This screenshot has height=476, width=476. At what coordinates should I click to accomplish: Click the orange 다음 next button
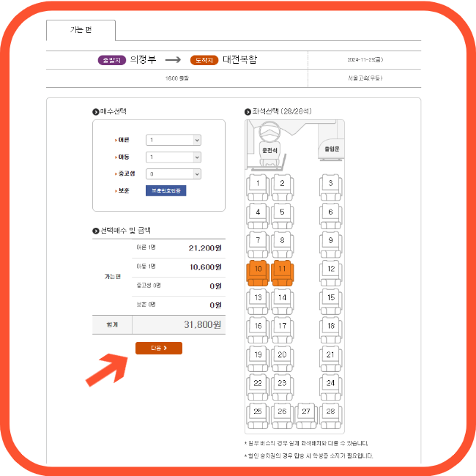coord(159,348)
